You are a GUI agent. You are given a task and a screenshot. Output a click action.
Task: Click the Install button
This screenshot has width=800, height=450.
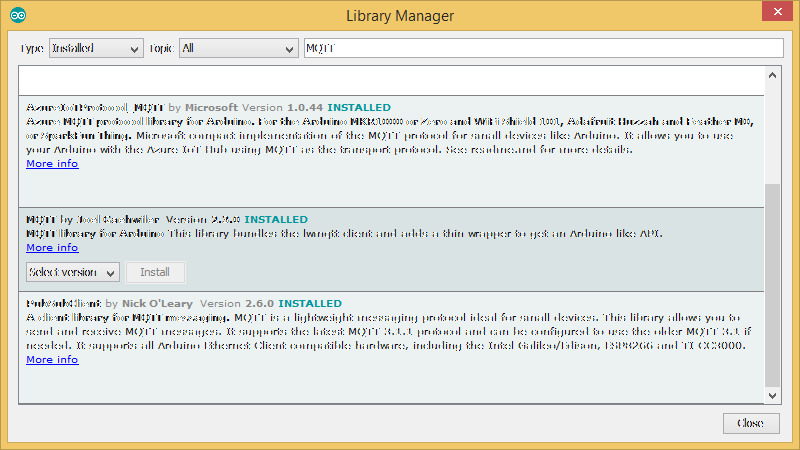click(x=155, y=272)
